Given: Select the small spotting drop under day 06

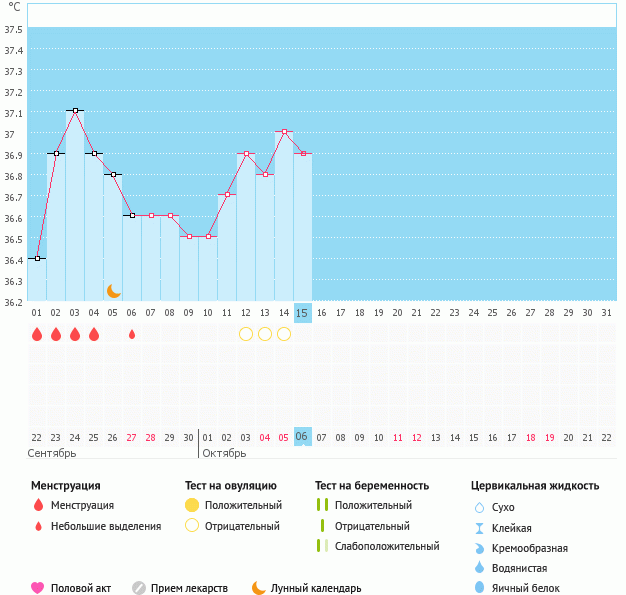Looking at the screenshot, I should click(132, 334).
